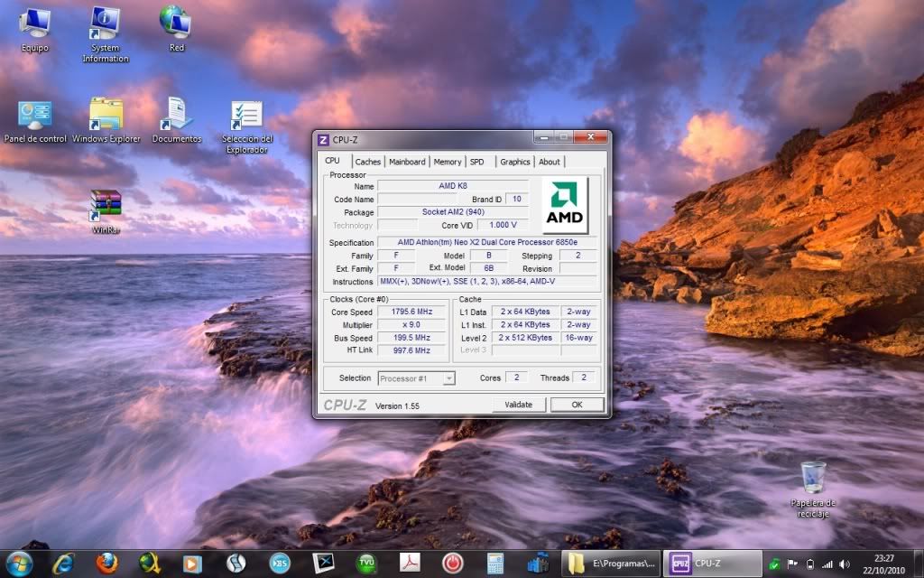
Task: Select the SPD tab
Action: 476,162
